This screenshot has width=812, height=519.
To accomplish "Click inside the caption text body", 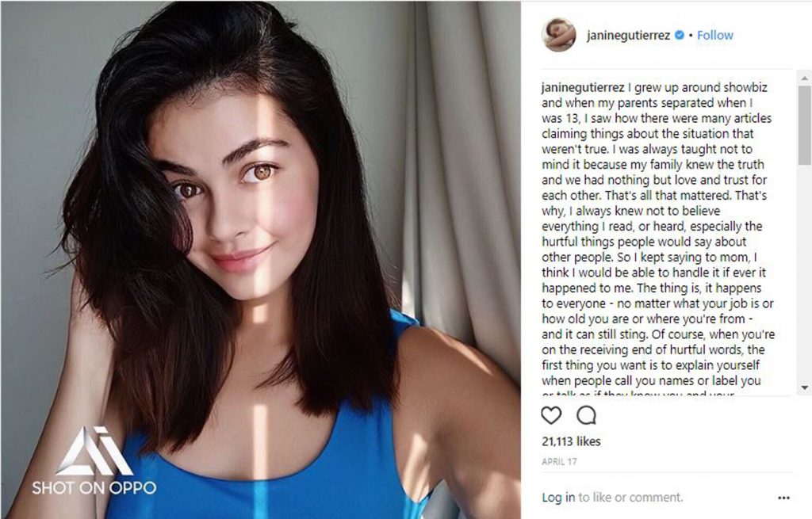I will coord(657,234).
